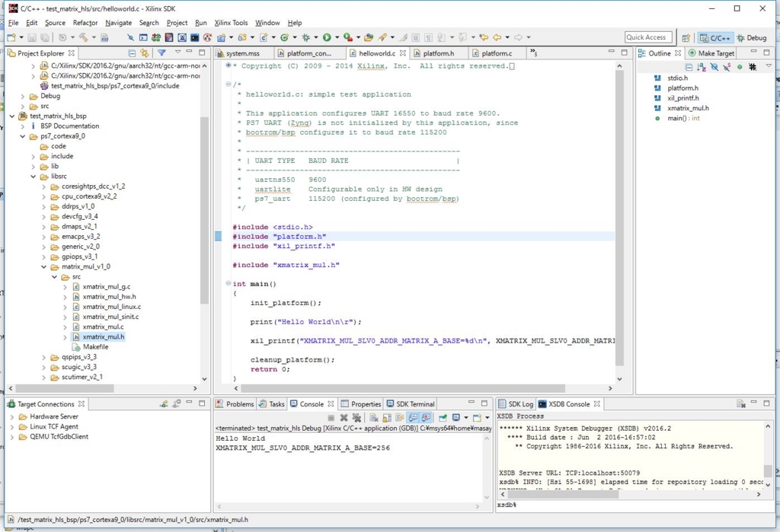780x532 pixels.
Task: Fold main function in editor
Action: pos(229,283)
